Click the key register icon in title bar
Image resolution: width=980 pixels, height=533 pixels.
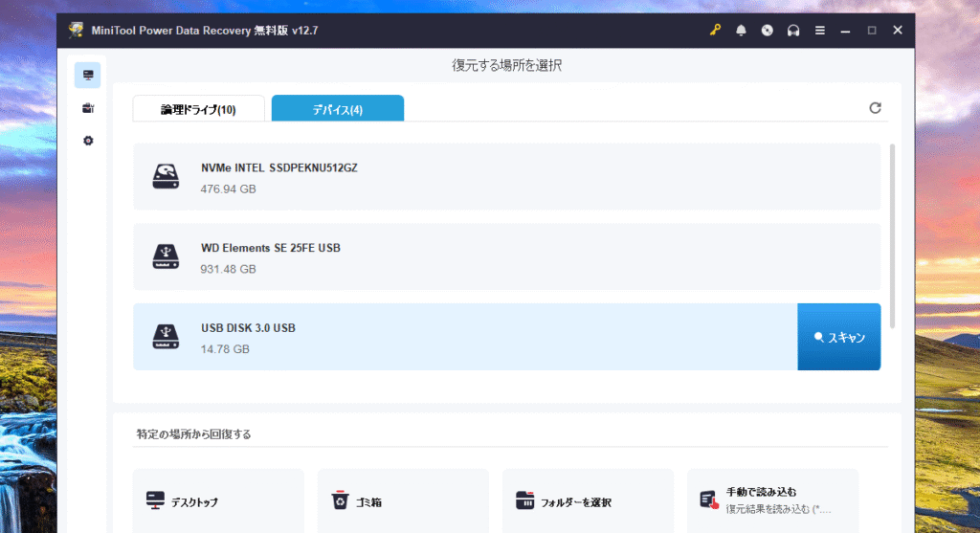pyautogui.click(x=715, y=31)
